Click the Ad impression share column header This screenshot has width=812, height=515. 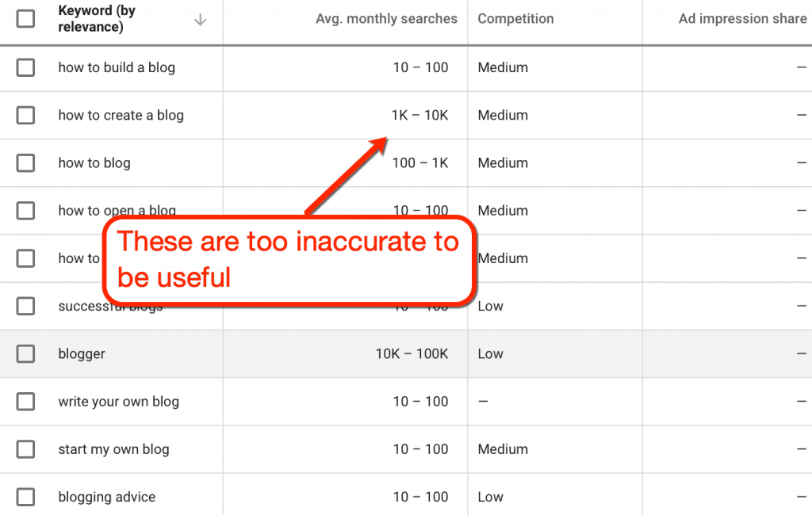pyautogui.click(x=742, y=18)
